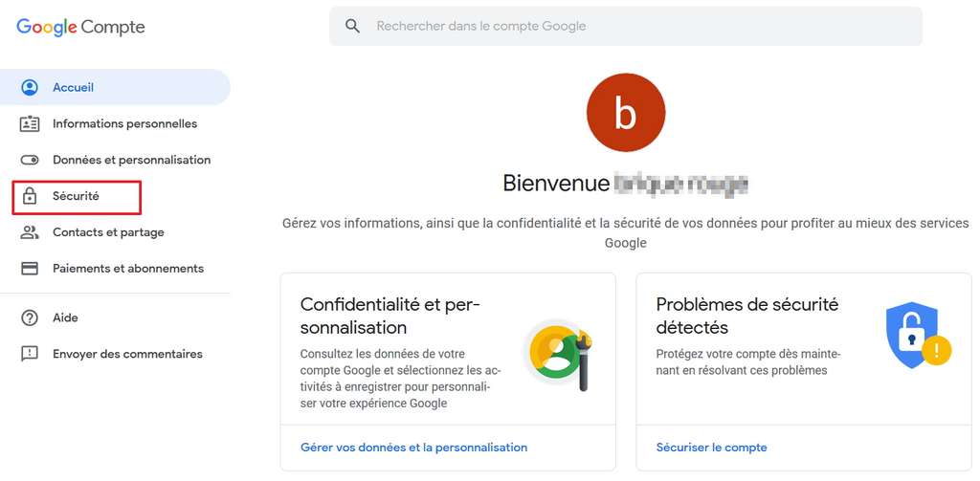Click the Informations personnelles ID card icon
The width and height of the screenshot is (980, 481).
click(30, 124)
